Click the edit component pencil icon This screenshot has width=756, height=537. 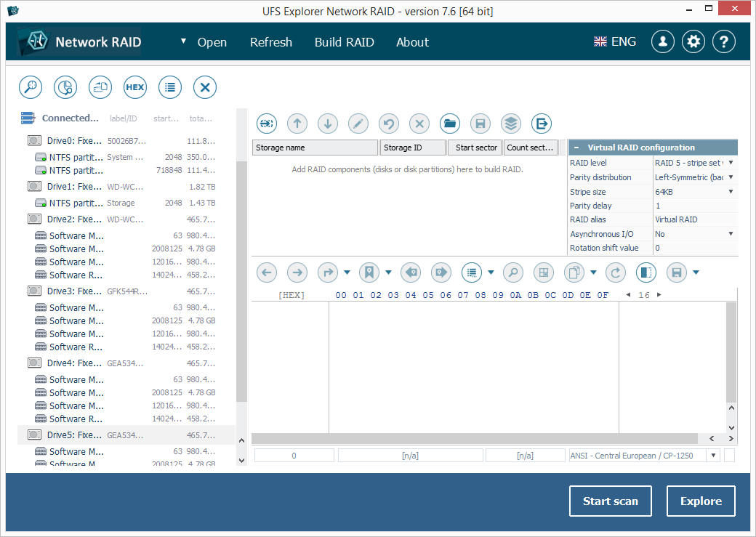tap(358, 124)
